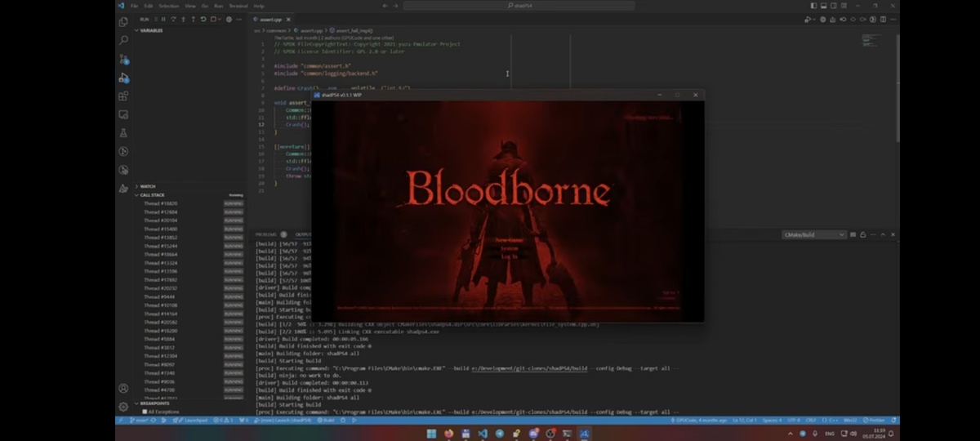Click the Windows Start button

(x=431, y=433)
